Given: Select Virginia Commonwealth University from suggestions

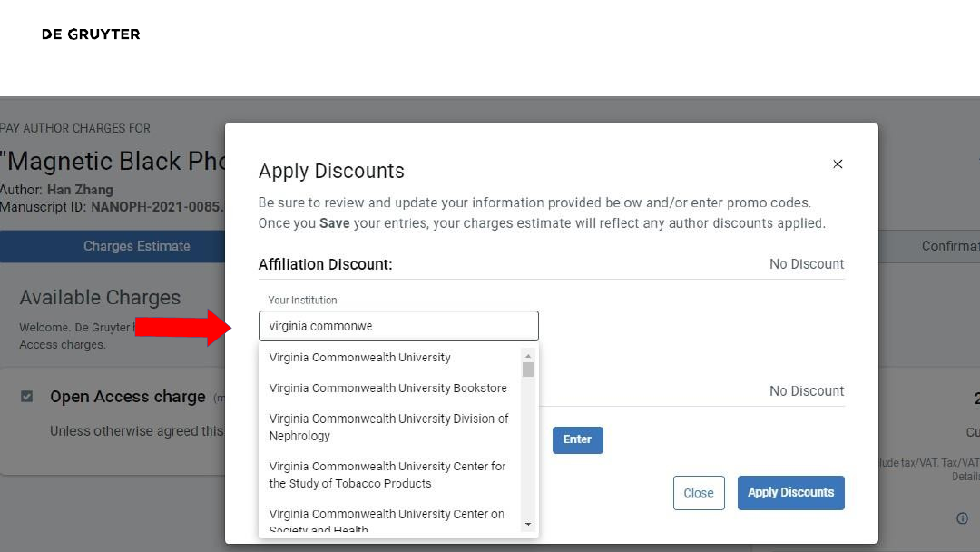Looking at the screenshot, I should [x=360, y=358].
